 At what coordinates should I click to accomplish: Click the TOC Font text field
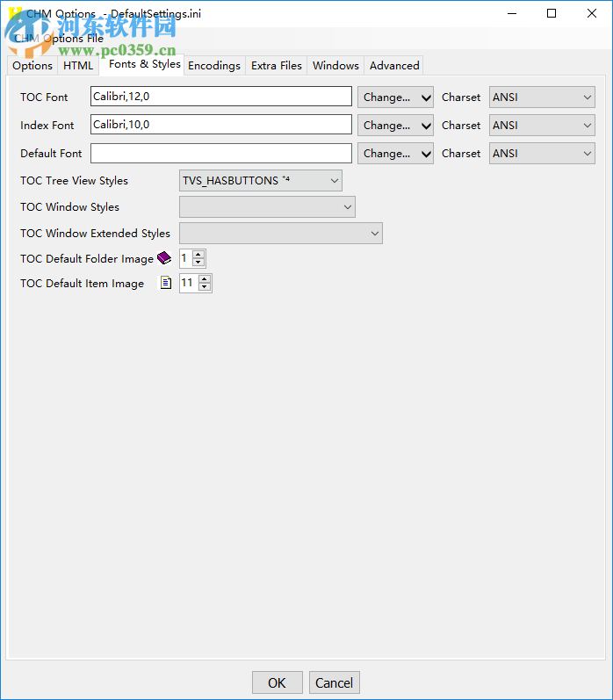pyautogui.click(x=221, y=97)
